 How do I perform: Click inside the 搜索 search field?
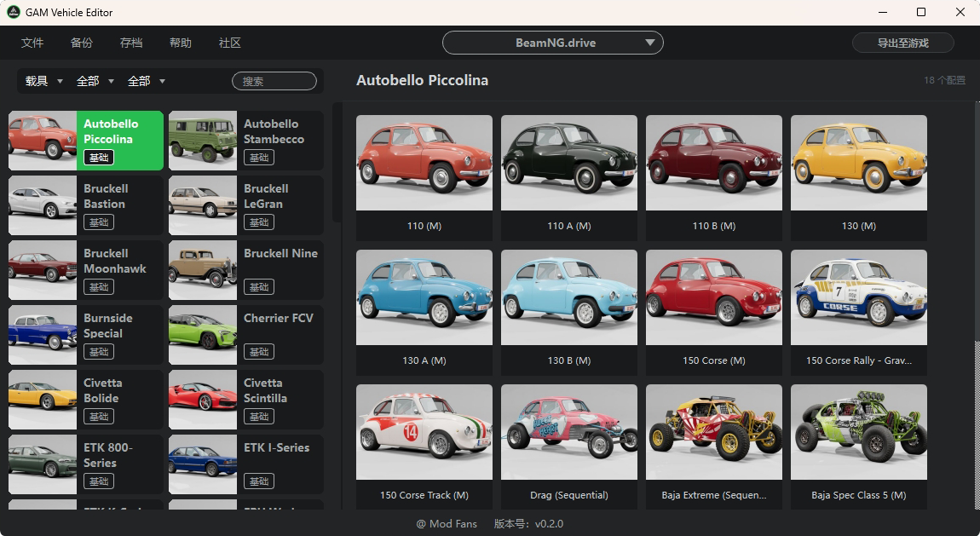tap(274, 81)
